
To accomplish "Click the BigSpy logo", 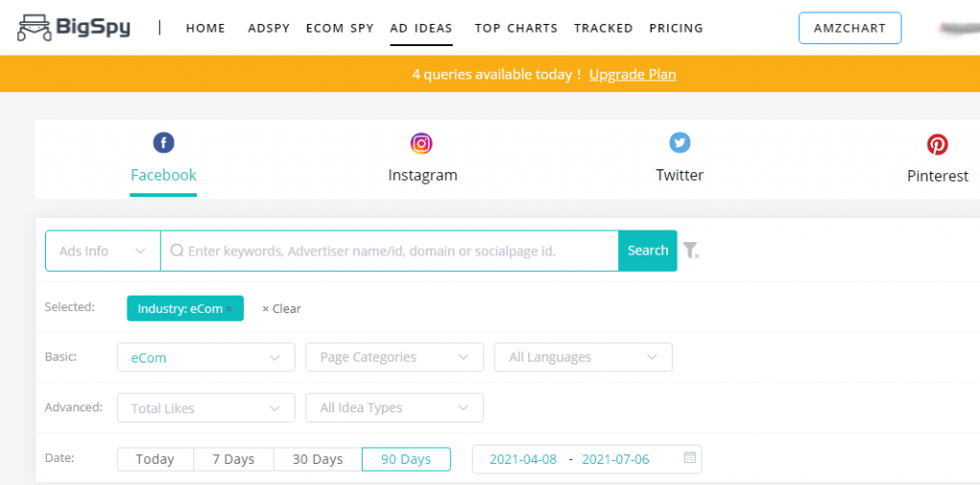I will 74,28.
